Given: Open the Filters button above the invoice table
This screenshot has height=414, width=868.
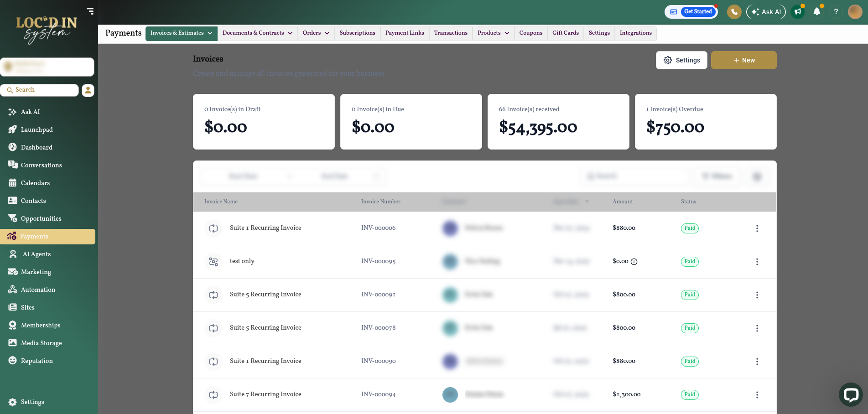Looking at the screenshot, I should (x=717, y=176).
